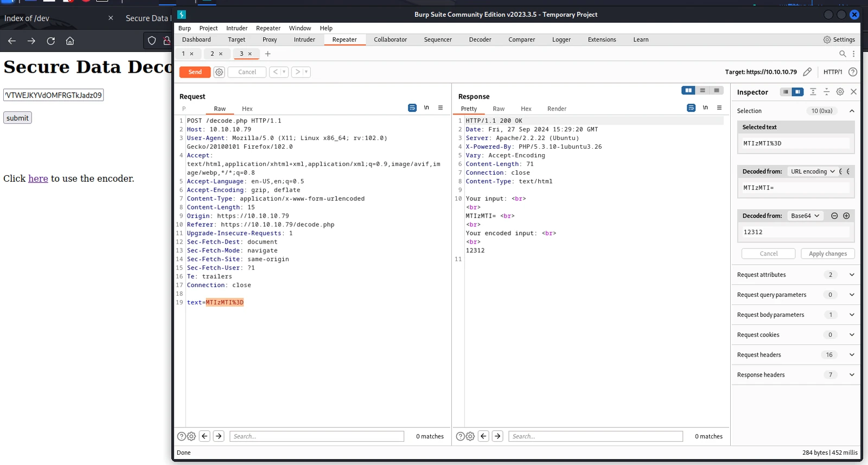Toggle line wrap in the Response editor
868x465 pixels.
[x=691, y=108]
